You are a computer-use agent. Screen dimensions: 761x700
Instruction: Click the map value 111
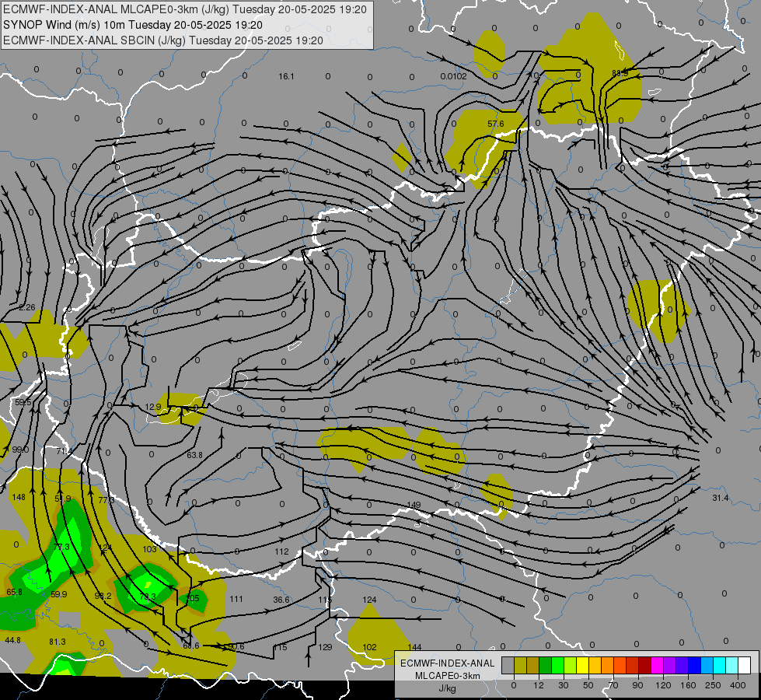tap(236, 599)
